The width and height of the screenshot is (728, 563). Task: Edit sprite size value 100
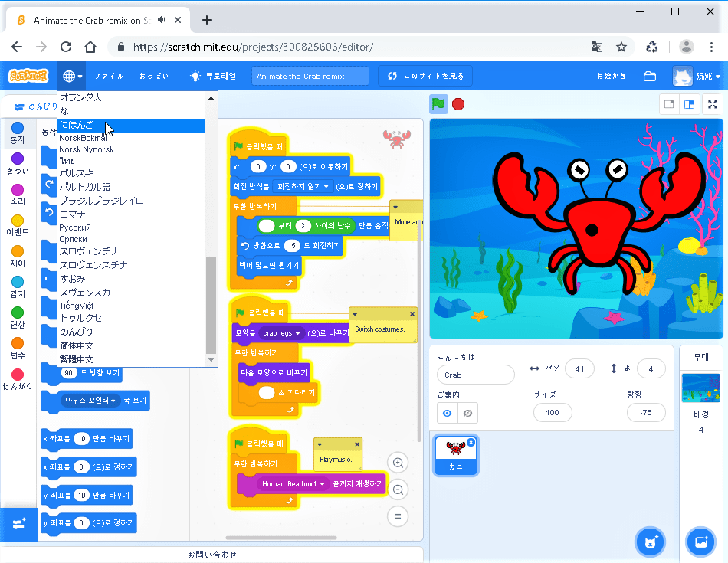(553, 413)
